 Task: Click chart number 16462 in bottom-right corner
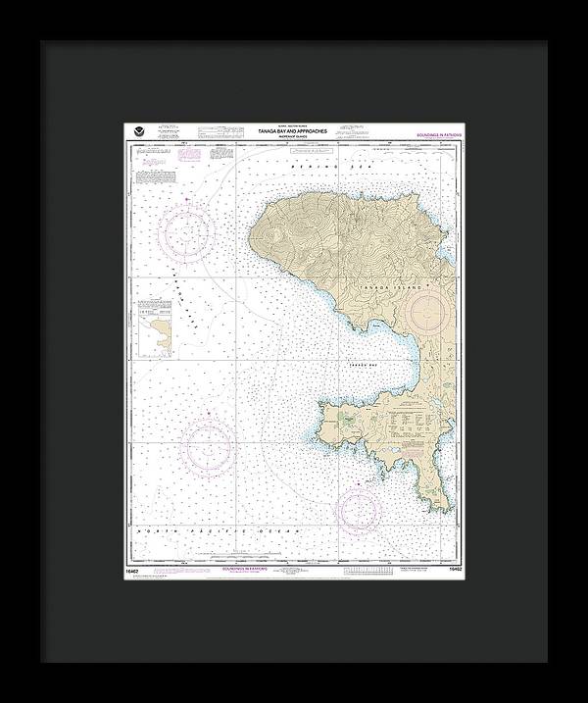[x=454, y=568]
